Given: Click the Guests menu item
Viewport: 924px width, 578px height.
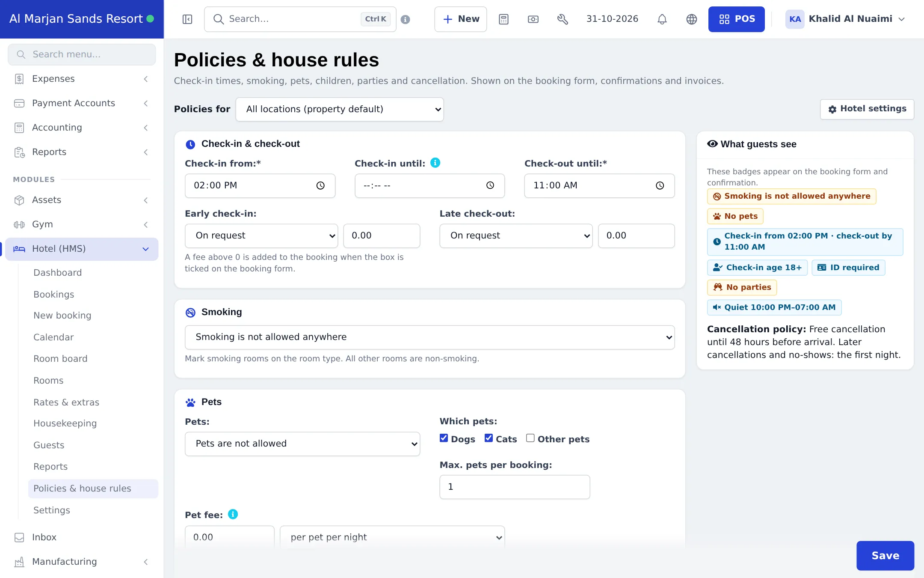Looking at the screenshot, I should tap(49, 445).
